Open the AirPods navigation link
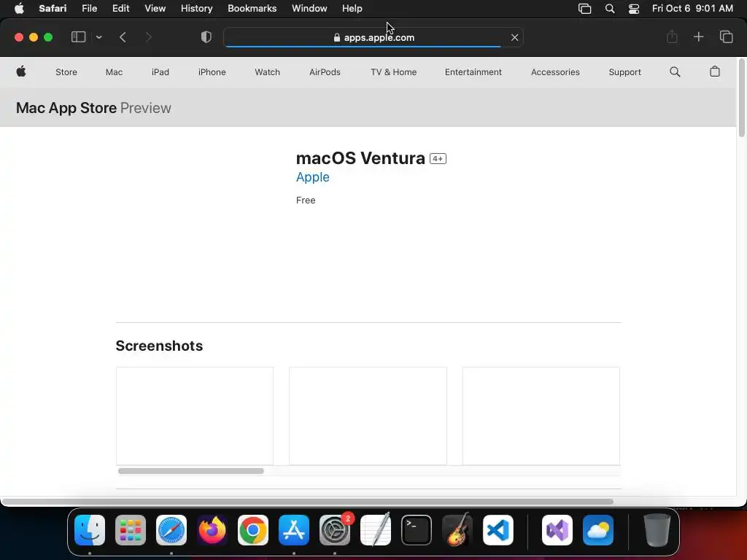The height and width of the screenshot is (560, 747). click(325, 72)
